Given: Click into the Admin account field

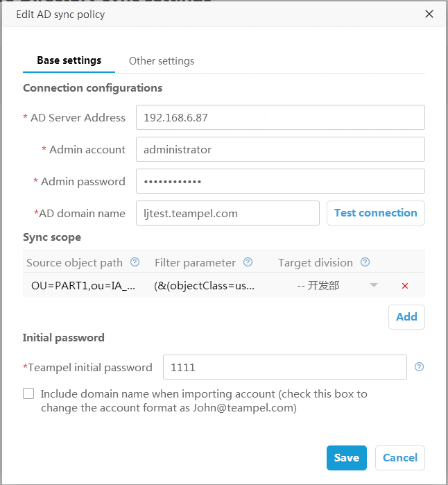Looking at the screenshot, I should (x=279, y=149).
